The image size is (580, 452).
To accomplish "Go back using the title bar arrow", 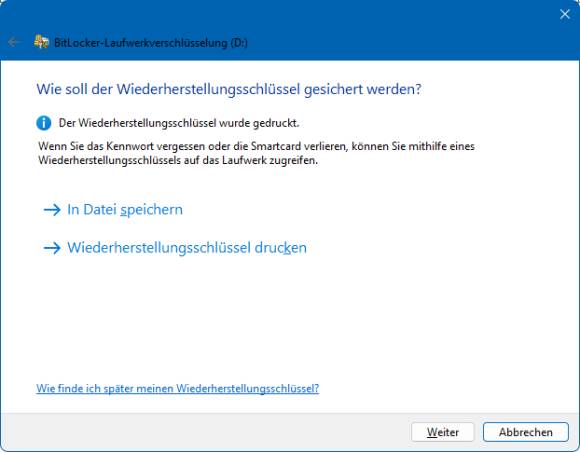I will 13,42.
